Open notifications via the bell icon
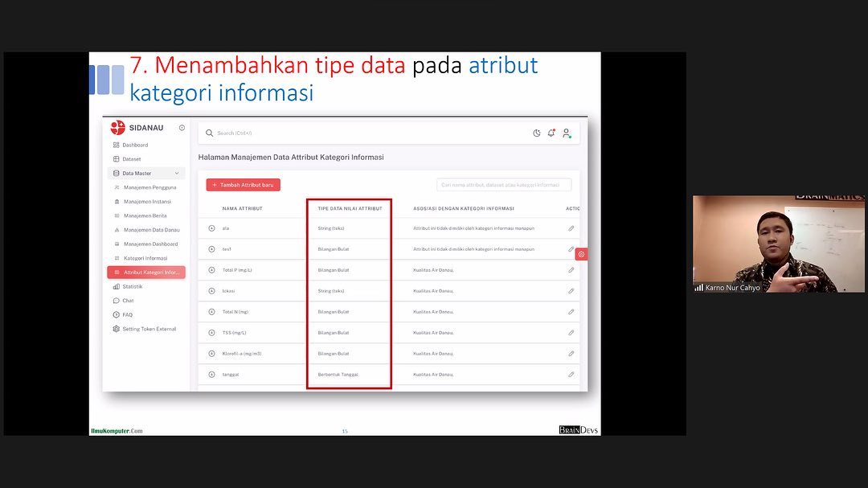Screen dimensions: 868x488 point(551,133)
